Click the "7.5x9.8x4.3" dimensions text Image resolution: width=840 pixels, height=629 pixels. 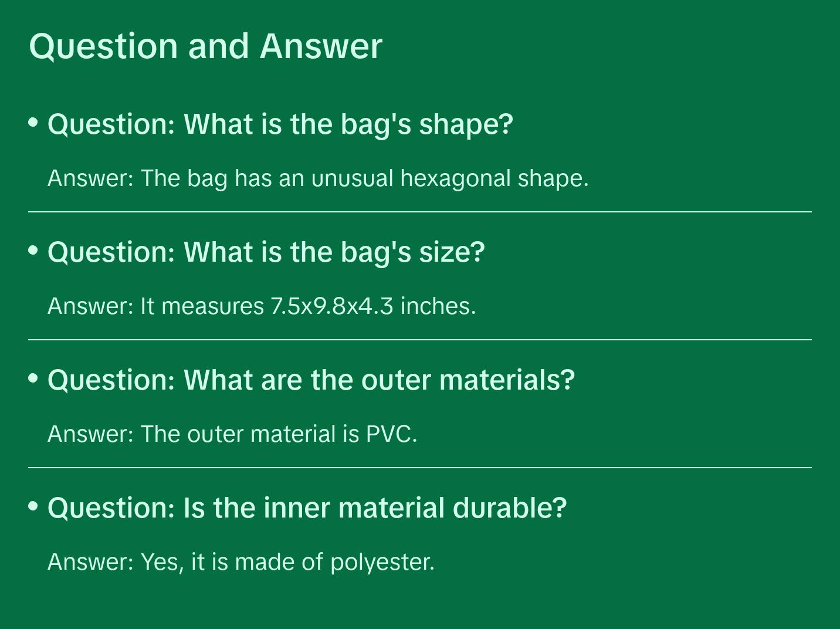point(331,306)
